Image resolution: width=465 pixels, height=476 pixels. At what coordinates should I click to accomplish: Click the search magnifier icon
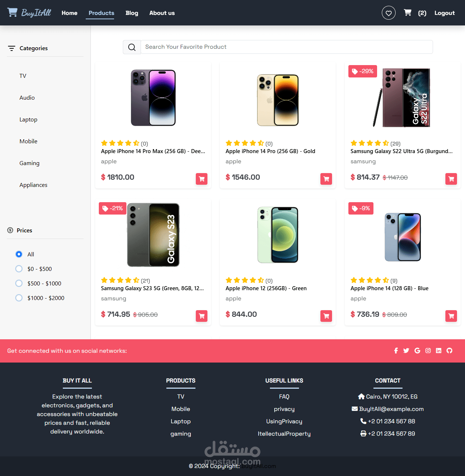pos(132,47)
